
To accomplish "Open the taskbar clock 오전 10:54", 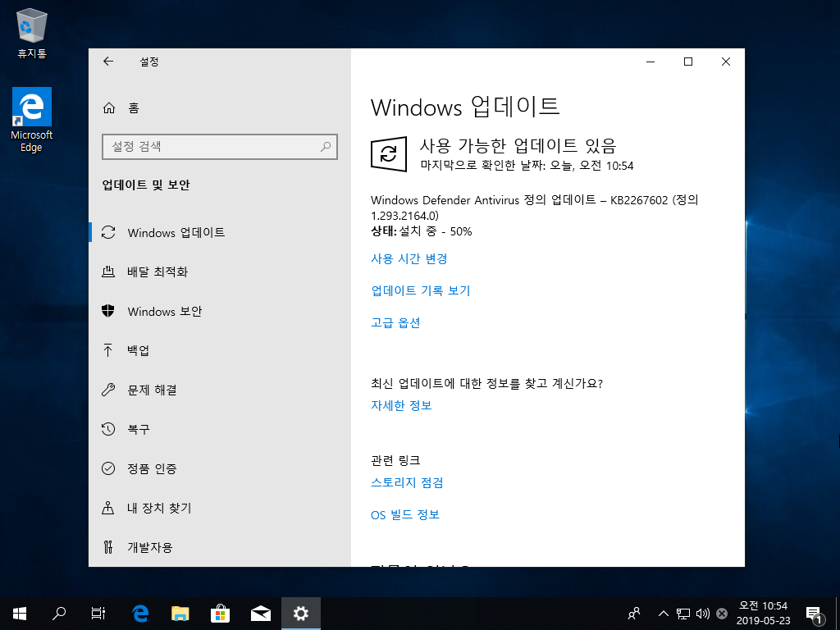I will point(764,614).
